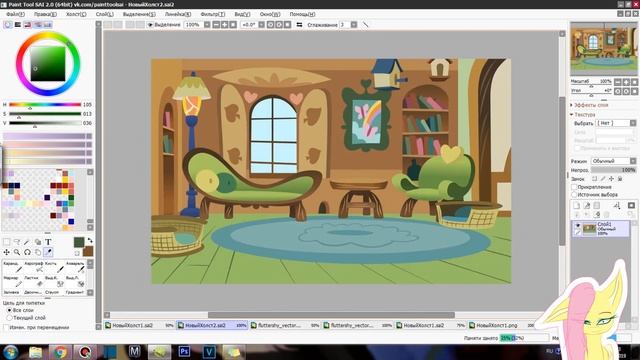Open the rotation angle dropdown in toolbar
Screen dimensions: 640x360
coord(262,25)
